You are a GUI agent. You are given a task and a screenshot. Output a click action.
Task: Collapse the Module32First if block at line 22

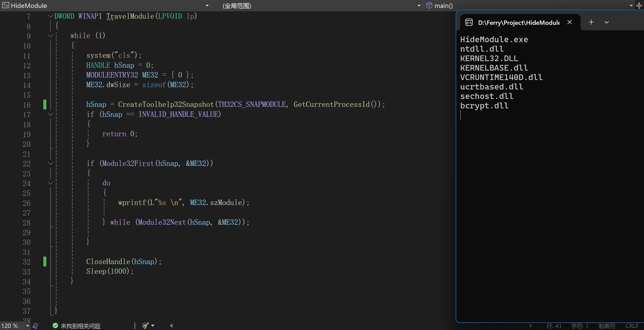click(x=50, y=163)
